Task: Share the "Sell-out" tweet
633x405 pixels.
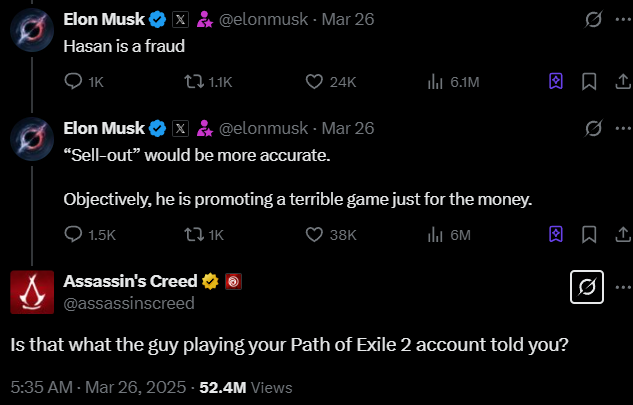Action: tap(621, 235)
